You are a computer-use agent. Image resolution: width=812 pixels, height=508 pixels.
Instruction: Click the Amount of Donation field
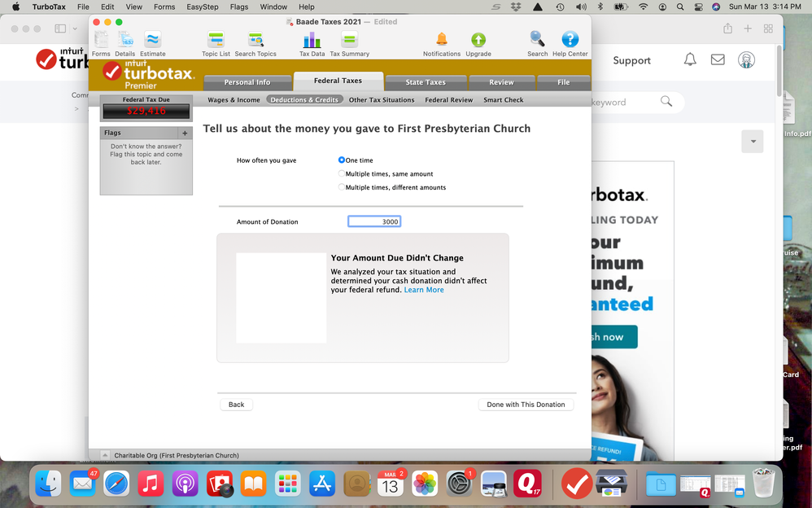373,221
